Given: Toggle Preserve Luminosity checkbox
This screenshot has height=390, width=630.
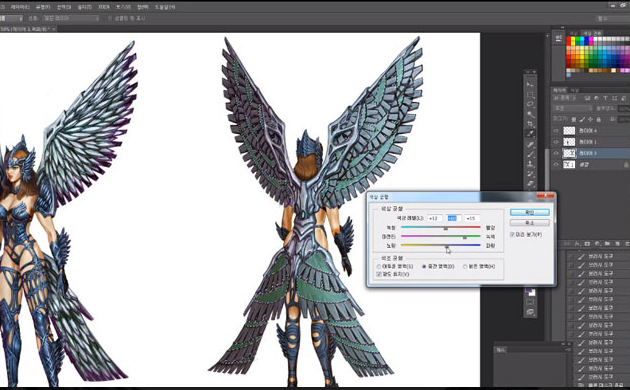Looking at the screenshot, I should (378, 274).
